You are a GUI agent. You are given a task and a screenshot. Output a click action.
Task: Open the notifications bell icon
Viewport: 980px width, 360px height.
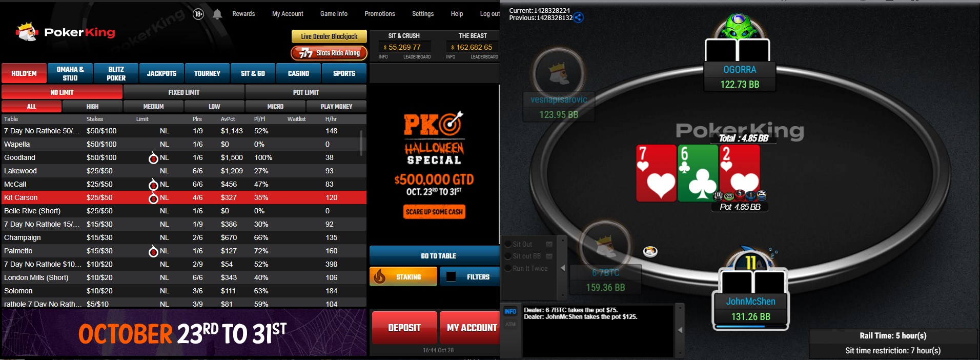(x=217, y=14)
